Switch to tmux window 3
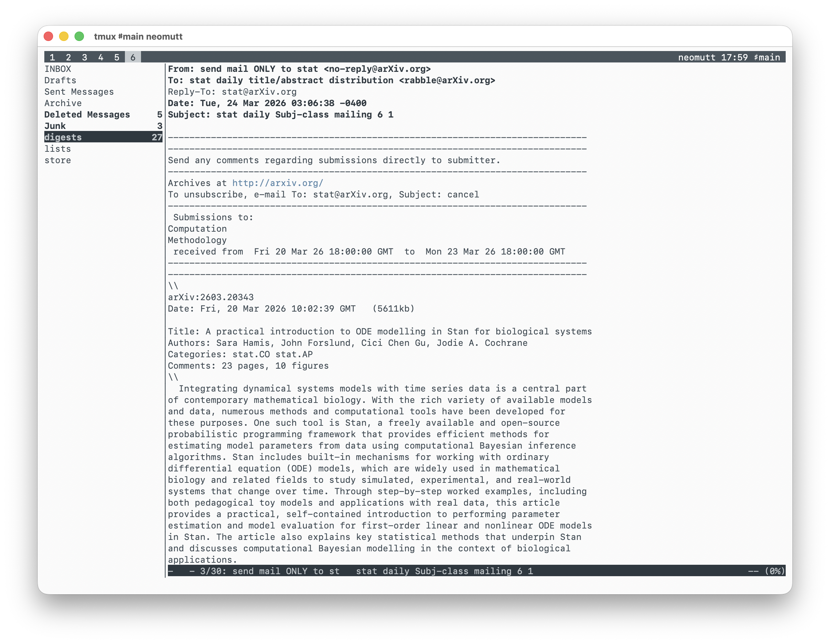Screen dimensions: 830x644 pos(84,57)
